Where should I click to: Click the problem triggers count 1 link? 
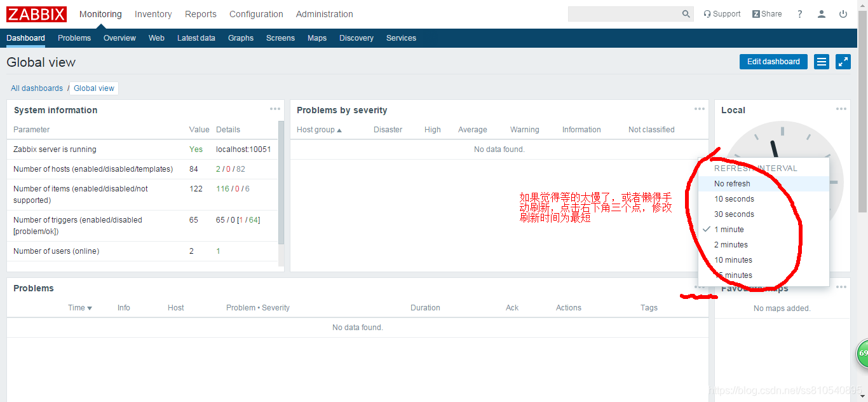[240, 220]
